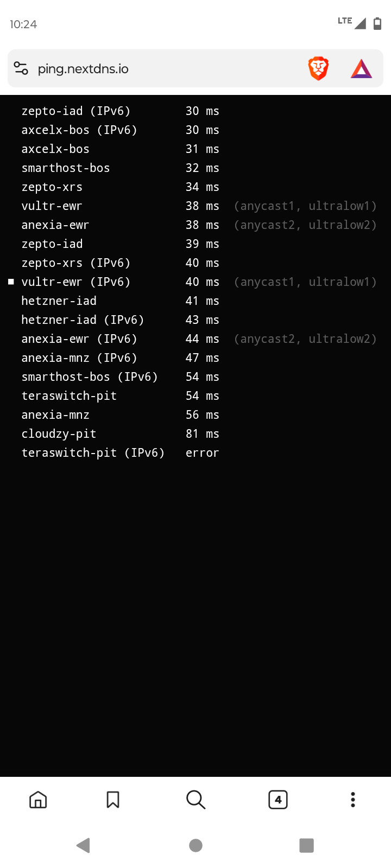Tap the ping.nextdns.io address field
The height and width of the screenshot is (868, 391).
click(163, 69)
